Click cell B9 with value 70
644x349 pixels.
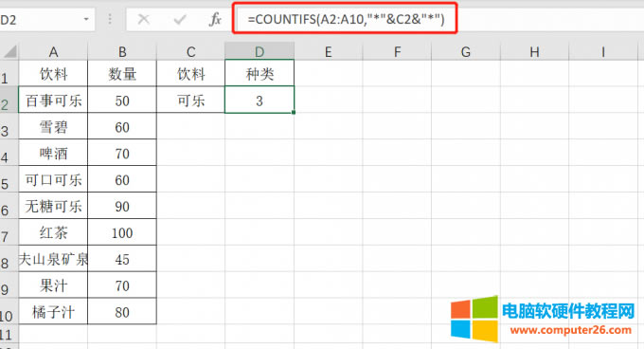pyautogui.click(x=122, y=285)
